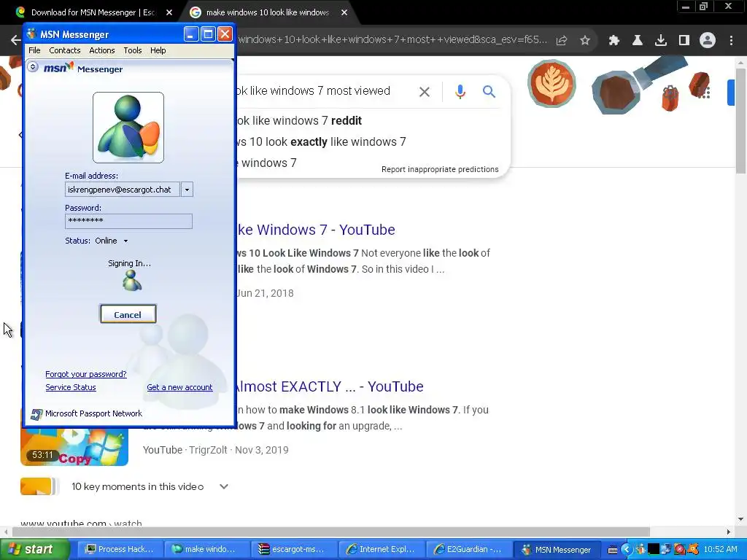Click the browser back arrow

click(16, 40)
